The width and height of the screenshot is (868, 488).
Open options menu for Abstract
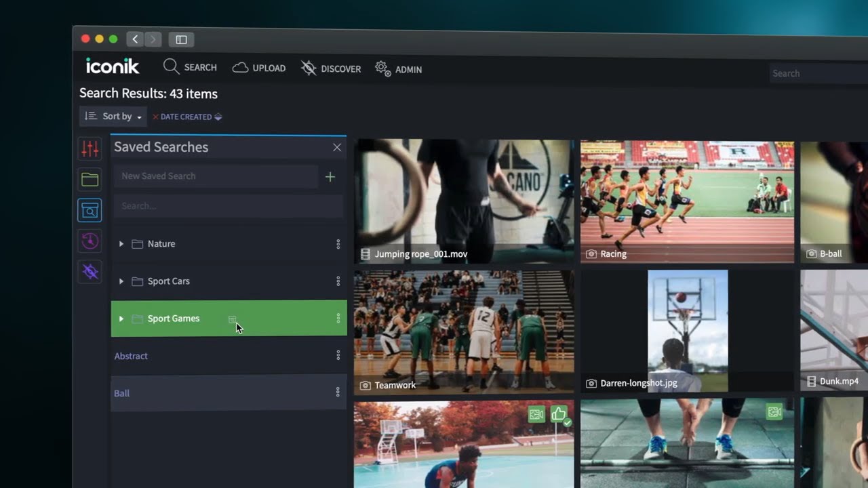tap(338, 355)
